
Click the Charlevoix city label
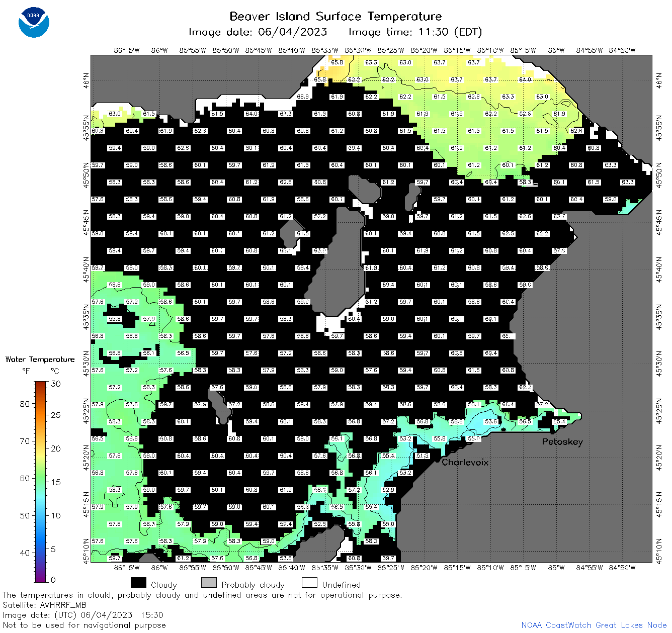tap(465, 462)
